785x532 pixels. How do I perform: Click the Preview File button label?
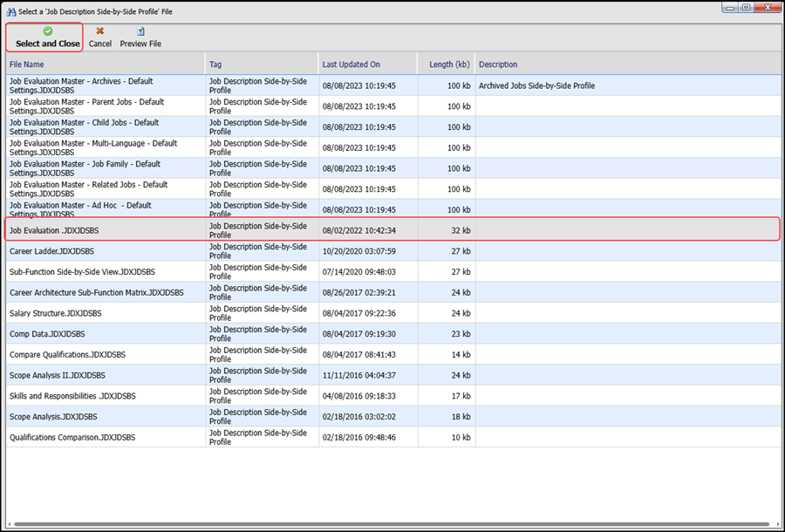point(140,44)
